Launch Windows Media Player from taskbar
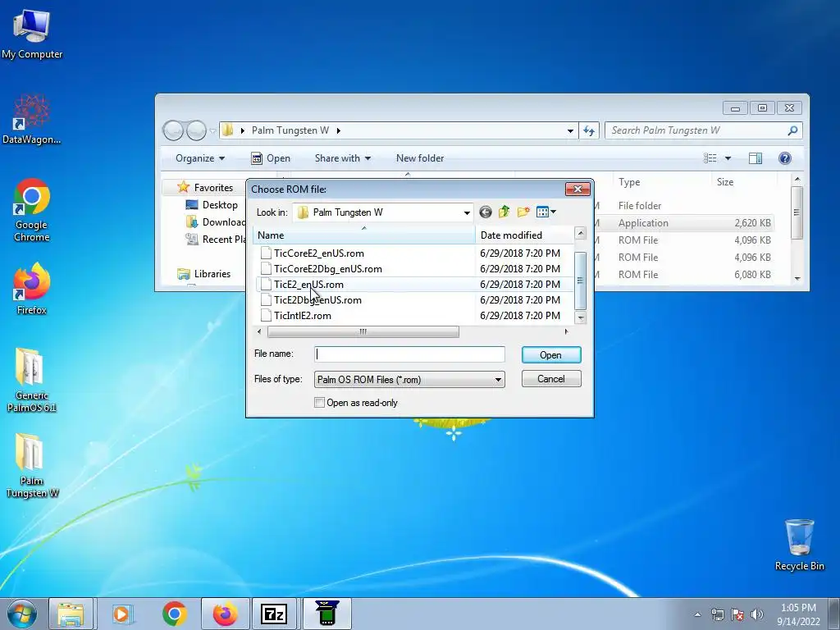This screenshot has height=630, width=840. click(123, 614)
